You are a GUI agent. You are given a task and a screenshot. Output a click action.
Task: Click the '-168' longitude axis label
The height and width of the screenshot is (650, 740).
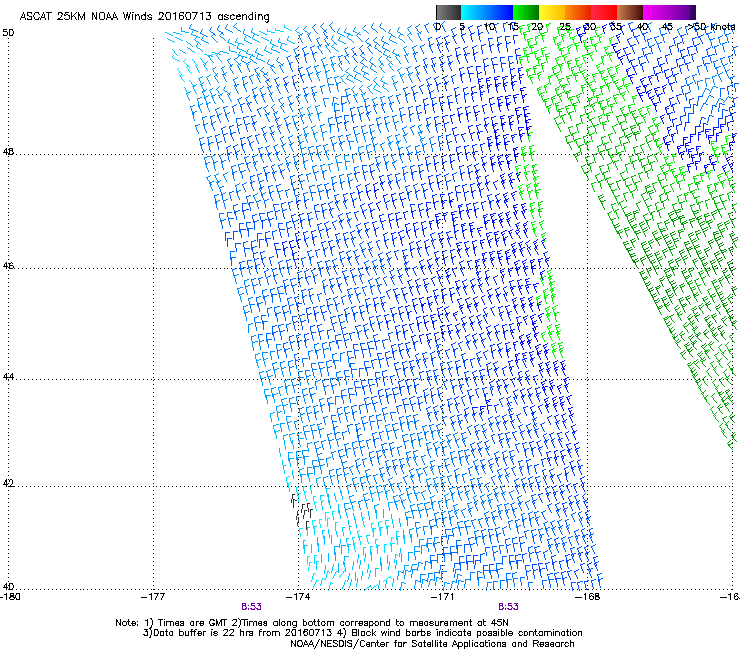point(588,597)
